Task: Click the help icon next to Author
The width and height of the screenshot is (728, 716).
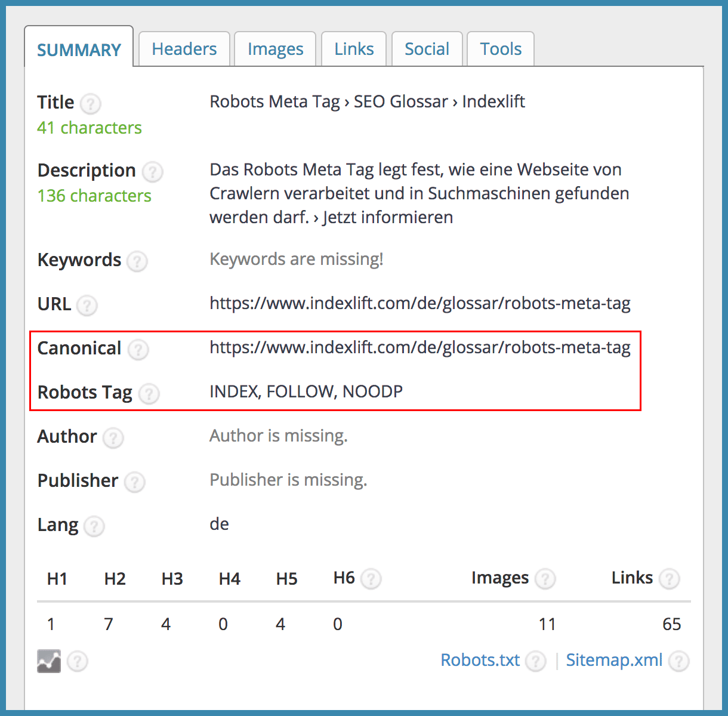Action: coord(113,438)
